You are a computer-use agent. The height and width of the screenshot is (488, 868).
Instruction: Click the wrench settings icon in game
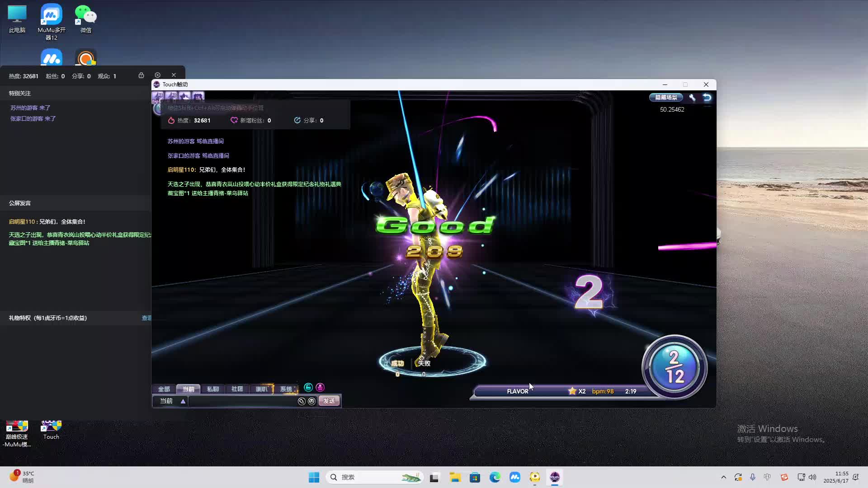692,98
